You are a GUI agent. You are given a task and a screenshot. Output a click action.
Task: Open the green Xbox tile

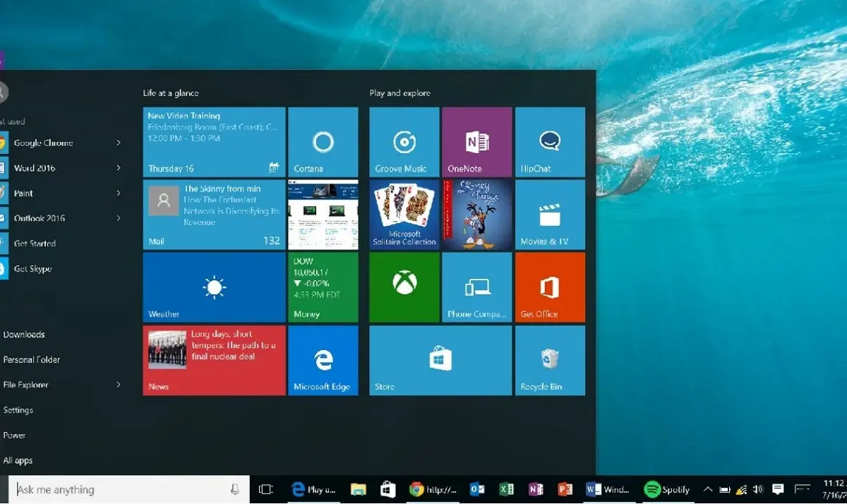[x=404, y=287]
